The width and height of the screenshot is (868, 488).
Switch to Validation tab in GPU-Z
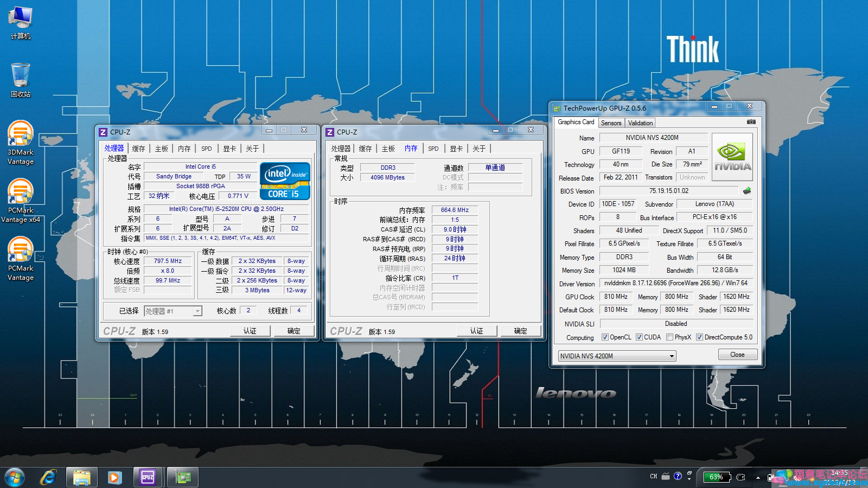coord(640,123)
